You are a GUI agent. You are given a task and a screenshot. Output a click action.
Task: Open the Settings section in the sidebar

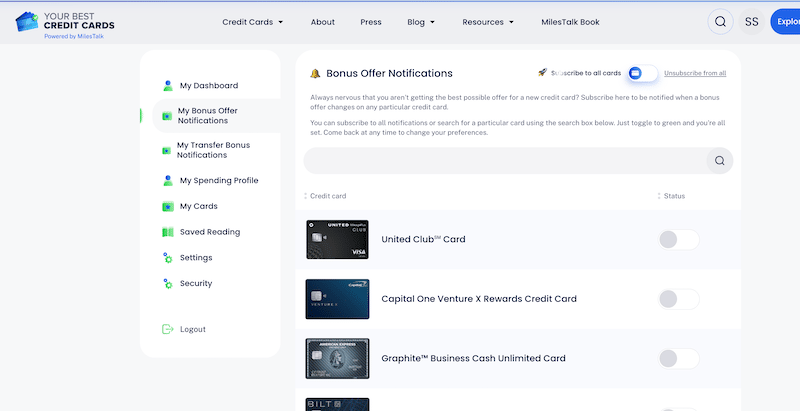point(196,258)
